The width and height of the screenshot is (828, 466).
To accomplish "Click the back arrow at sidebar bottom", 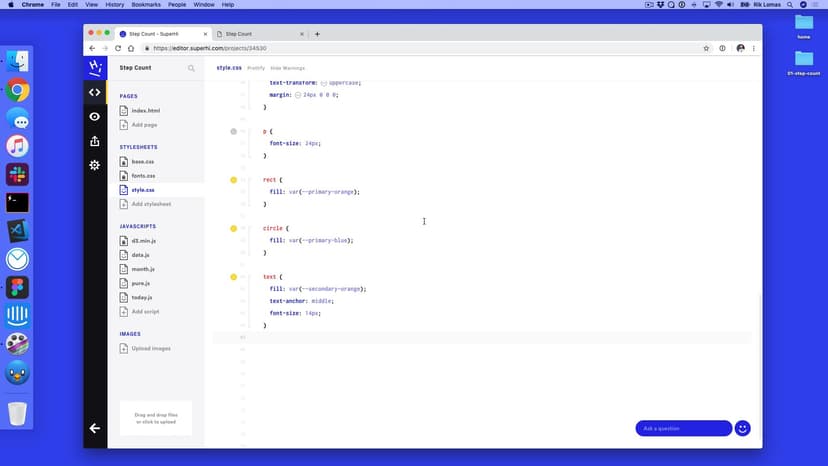I will (95, 428).
